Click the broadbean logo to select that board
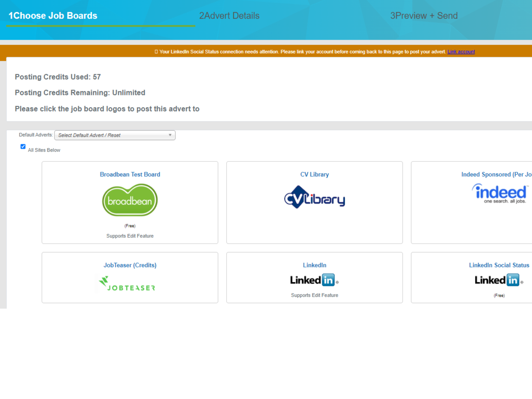Image resolution: width=532 pixels, height=399 pixels. pyautogui.click(x=130, y=200)
